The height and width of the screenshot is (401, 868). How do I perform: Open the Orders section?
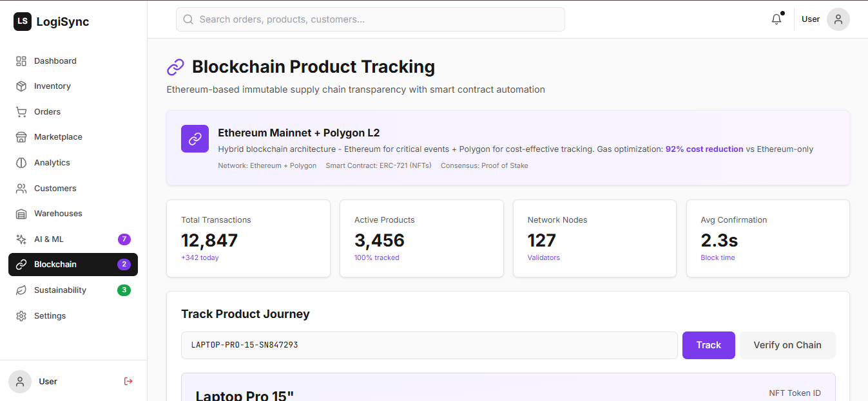click(x=73, y=112)
